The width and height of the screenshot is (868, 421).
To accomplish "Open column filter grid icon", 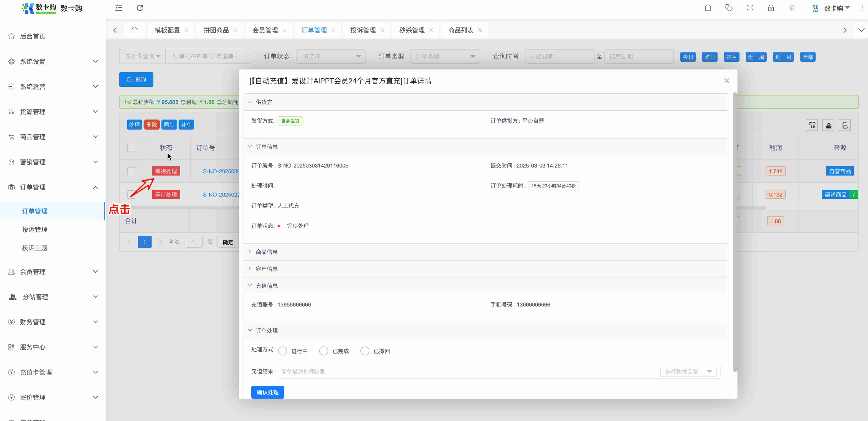I will [812, 125].
